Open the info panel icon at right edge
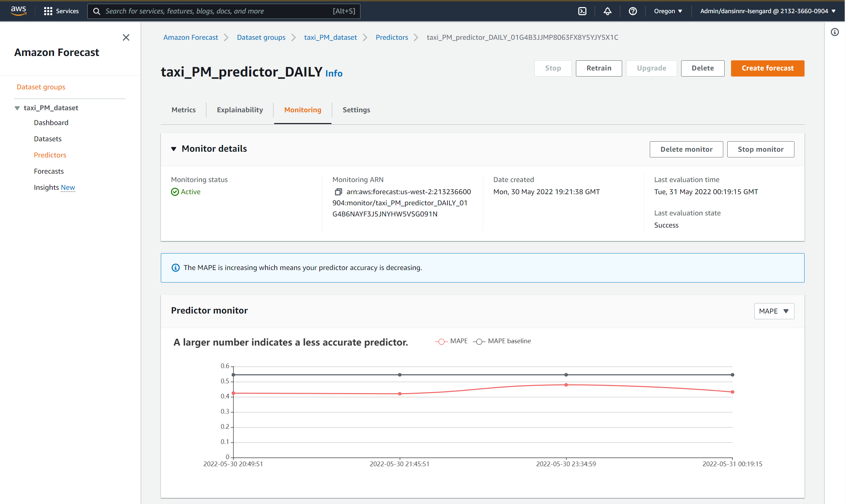Viewport: 845px width, 504px height. 835,32
